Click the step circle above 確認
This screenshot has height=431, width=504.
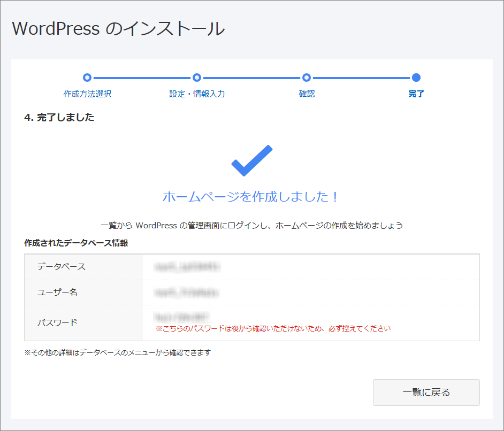[307, 78]
